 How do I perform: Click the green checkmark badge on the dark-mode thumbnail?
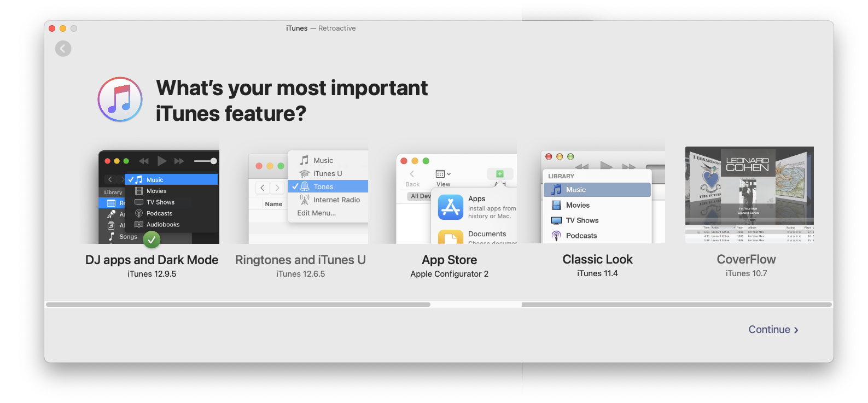click(152, 240)
